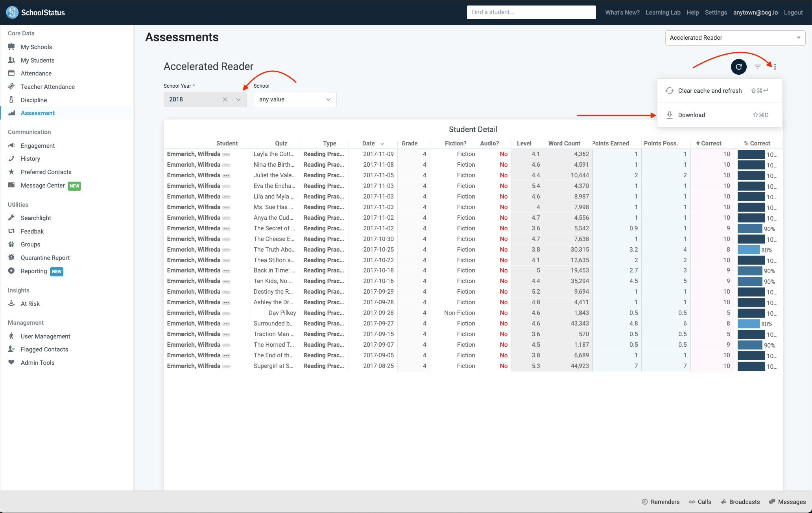Viewport: 812px width, 513px height.
Task: Click the Reporting circle icon
Action: point(11,271)
